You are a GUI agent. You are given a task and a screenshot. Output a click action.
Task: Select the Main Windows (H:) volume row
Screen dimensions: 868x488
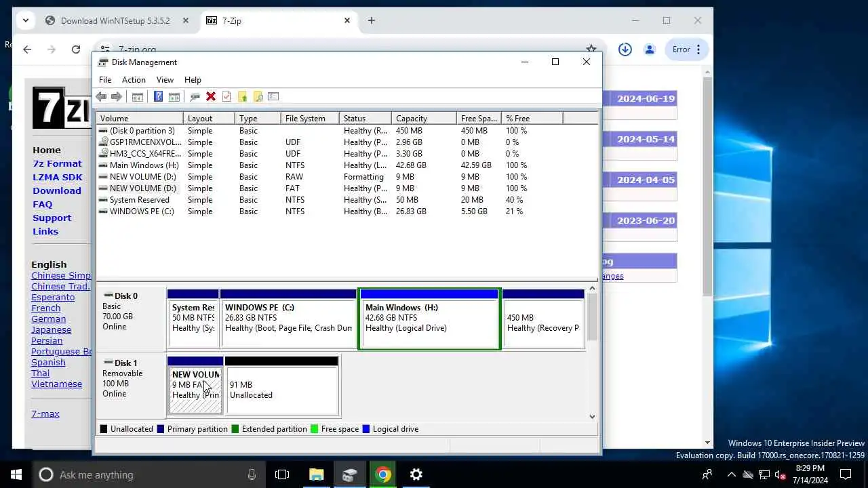pos(347,165)
